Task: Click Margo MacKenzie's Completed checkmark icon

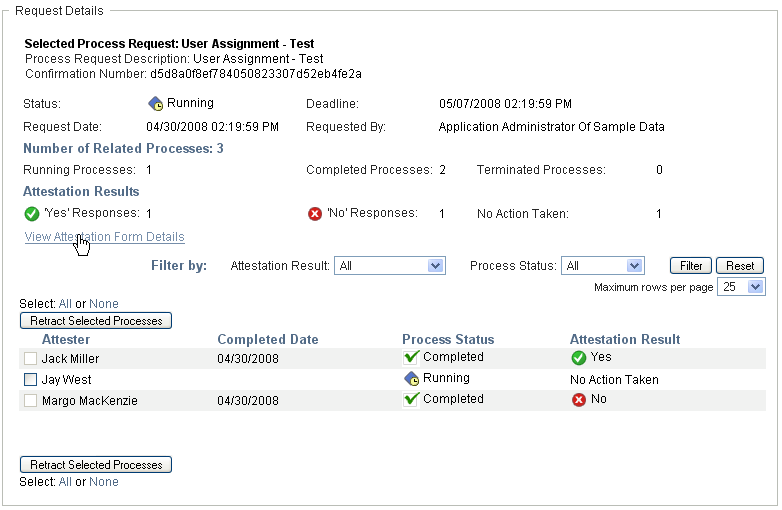Action: pos(410,399)
